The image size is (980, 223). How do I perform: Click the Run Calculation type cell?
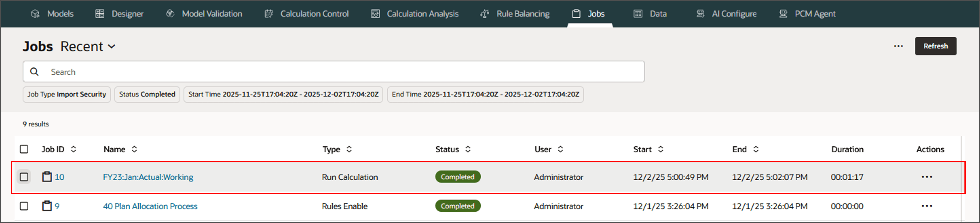[x=350, y=177]
